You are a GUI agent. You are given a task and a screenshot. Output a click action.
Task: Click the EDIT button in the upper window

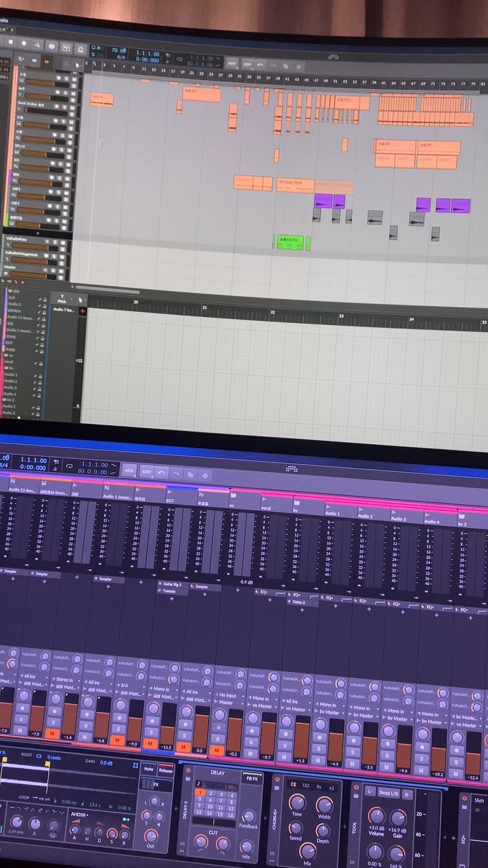(247, 64)
